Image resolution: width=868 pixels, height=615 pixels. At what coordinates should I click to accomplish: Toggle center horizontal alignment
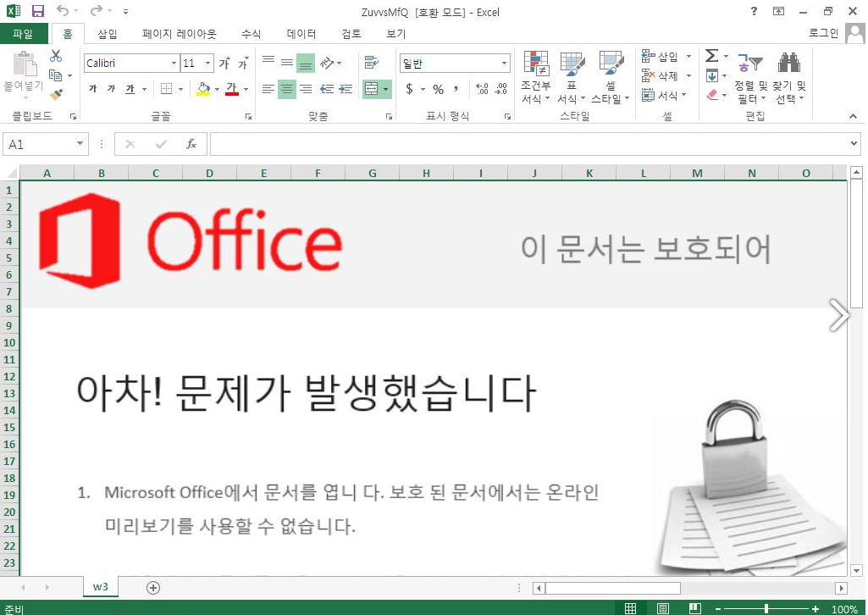coord(287,89)
